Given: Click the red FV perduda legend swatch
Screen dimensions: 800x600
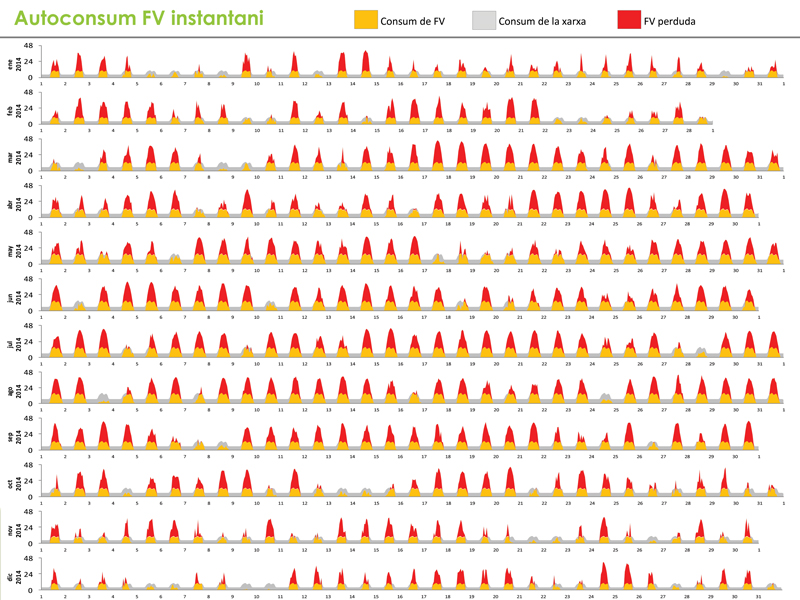Looking at the screenshot, I should [628, 19].
